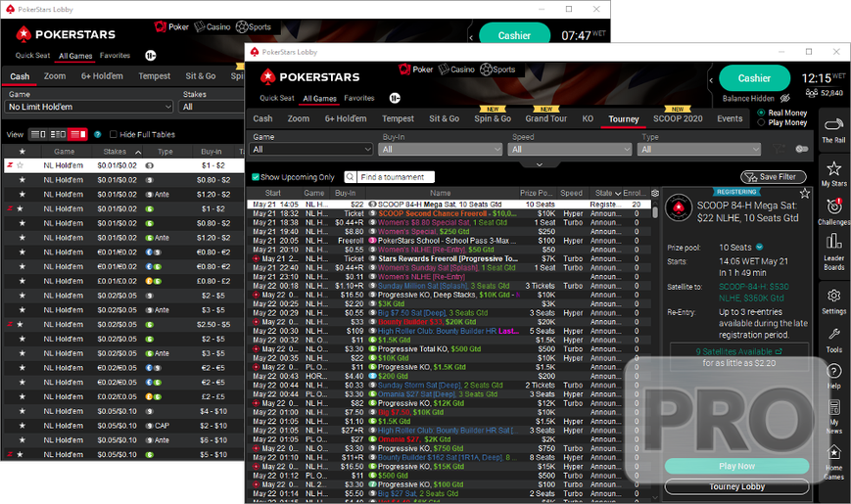The width and height of the screenshot is (851, 504).
Task: Click the crossed-eye Balance Hidden icon
Action: point(784,98)
